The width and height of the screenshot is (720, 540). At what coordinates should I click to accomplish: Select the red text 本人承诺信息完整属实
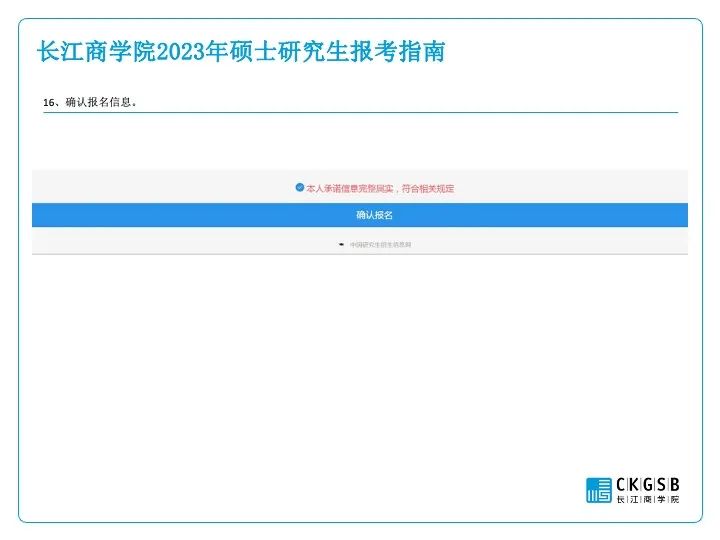pos(350,188)
